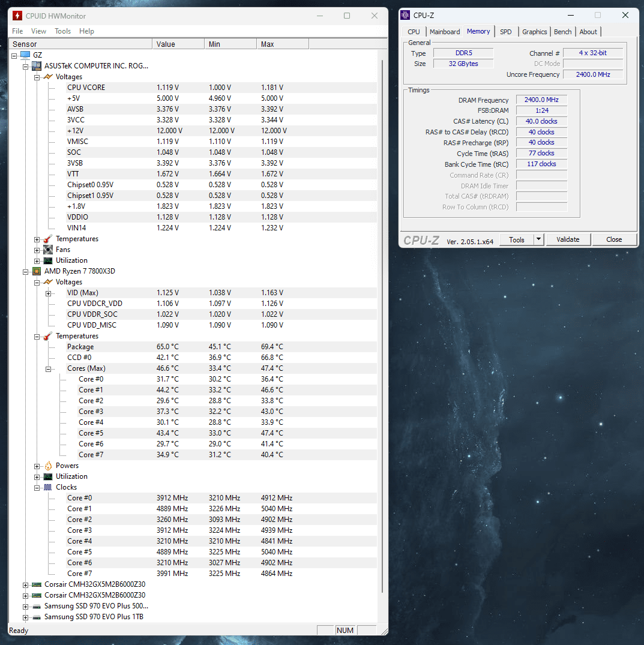Click the Ryzen Voltages lightning icon
644x645 pixels.
tap(48, 282)
